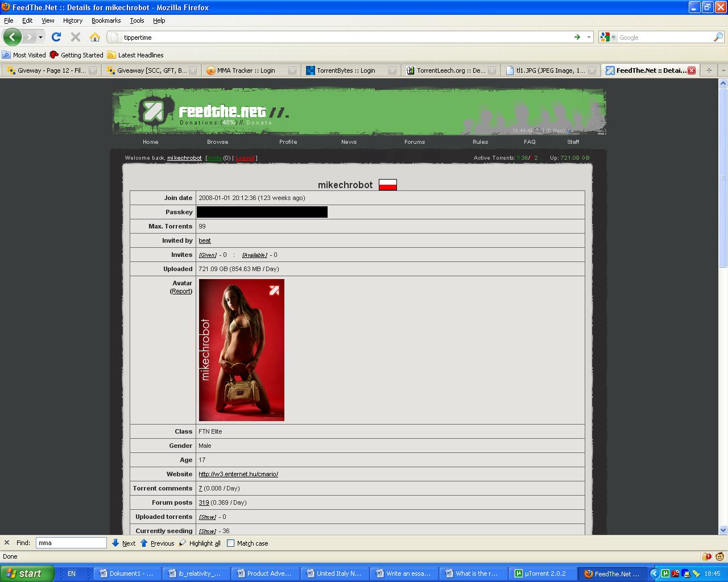Open the FAQ site navigation link
This screenshot has width=728, height=582.
(530, 142)
